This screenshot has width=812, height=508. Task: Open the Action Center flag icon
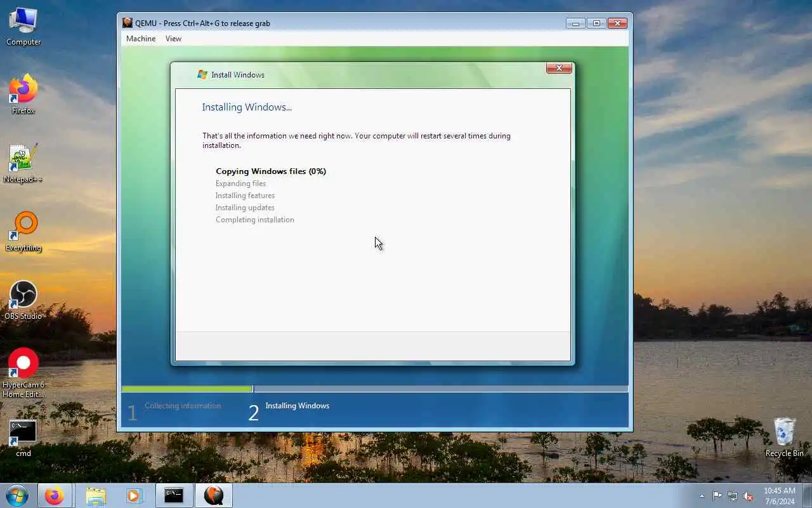point(717,496)
